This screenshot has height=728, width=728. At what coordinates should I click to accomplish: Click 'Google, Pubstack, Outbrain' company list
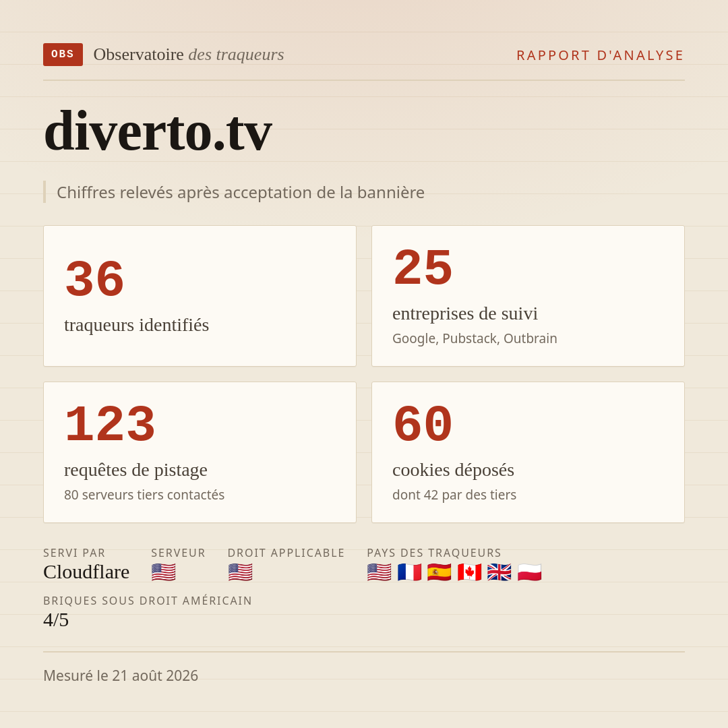[x=475, y=338]
